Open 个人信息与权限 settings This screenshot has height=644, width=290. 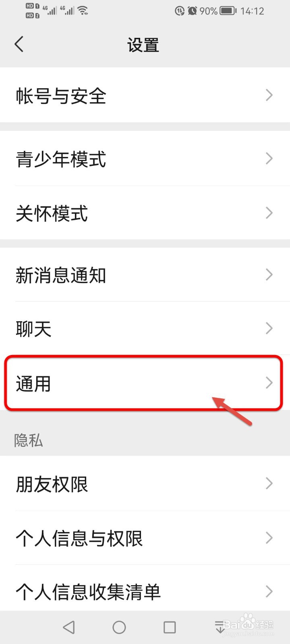pyautogui.click(x=145, y=538)
